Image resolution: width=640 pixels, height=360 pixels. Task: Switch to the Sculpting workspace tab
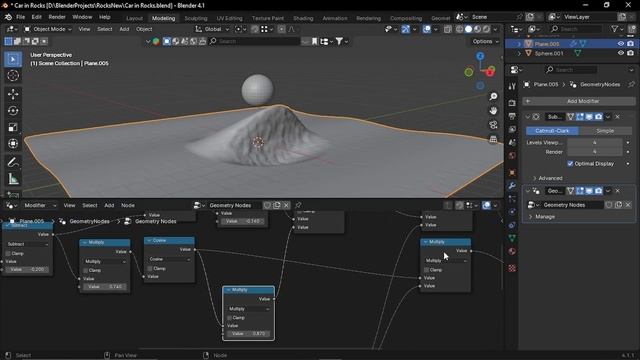[x=196, y=18]
